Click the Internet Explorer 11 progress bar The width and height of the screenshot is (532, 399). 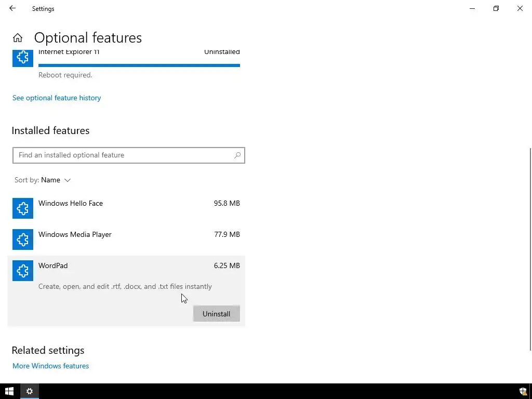click(139, 65)
